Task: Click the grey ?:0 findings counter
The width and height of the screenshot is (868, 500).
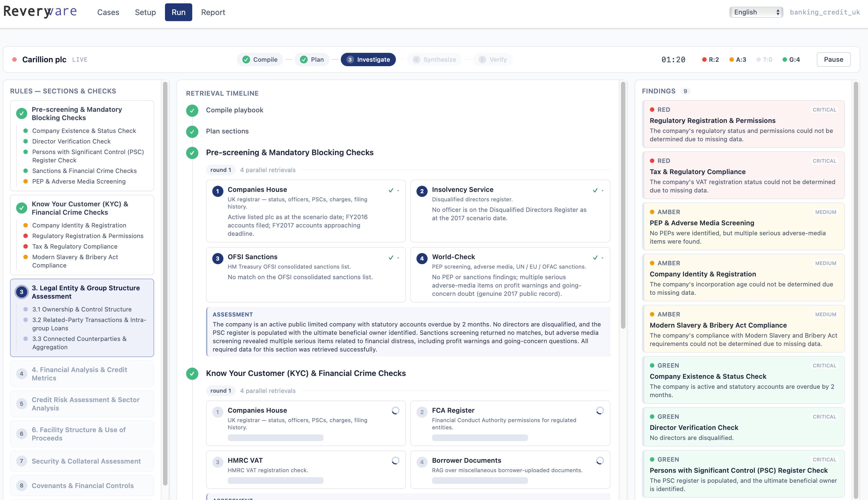Action: point(764,60)
